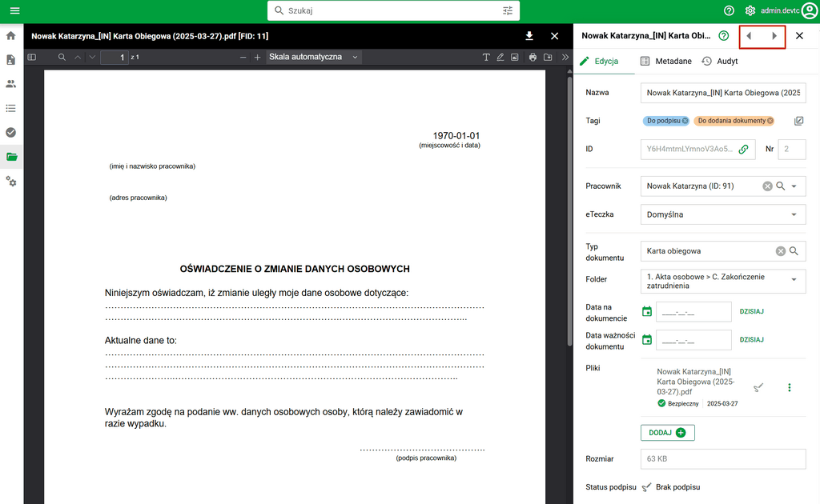Close the document edit panel
This screenshot has height=504, width=820.
[799, 35]
